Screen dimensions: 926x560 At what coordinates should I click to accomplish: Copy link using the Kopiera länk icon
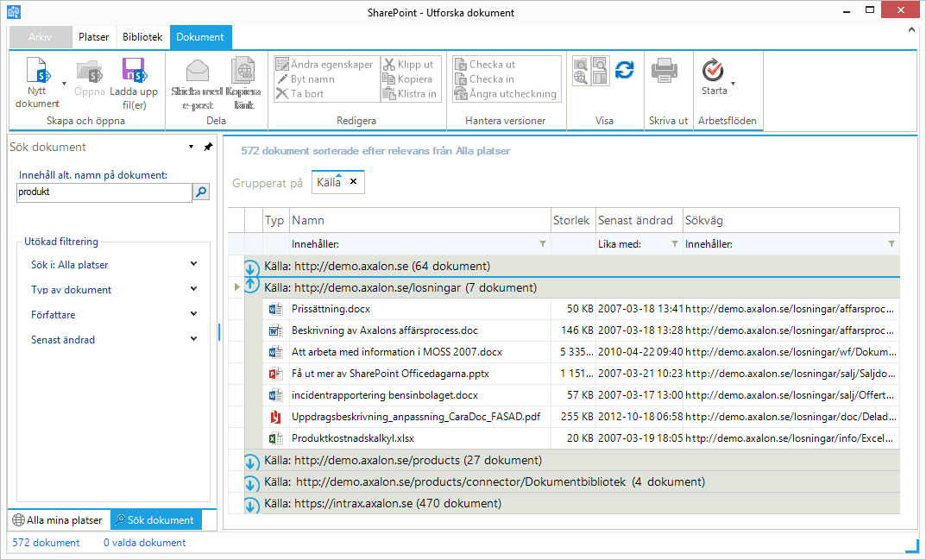tap(243, 71)
